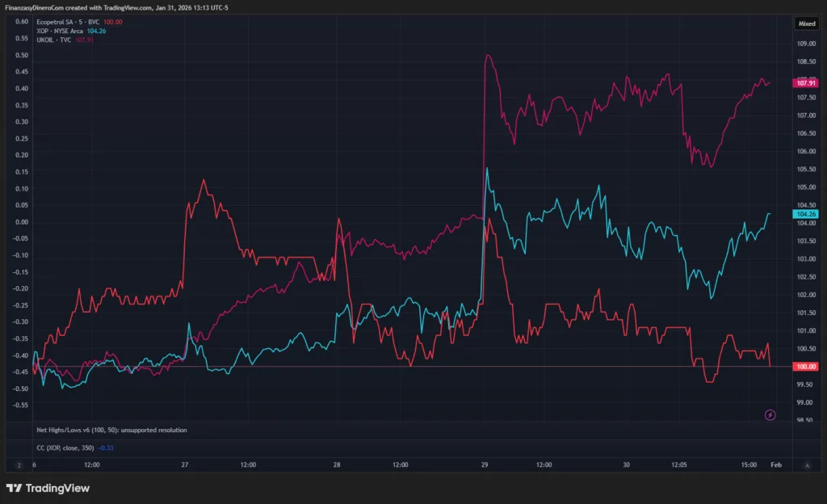The height and width of the screenshot is (504, 827).
Task: Toggle auto-scale A button at bottom-right
Action: [x=807, y=465]
